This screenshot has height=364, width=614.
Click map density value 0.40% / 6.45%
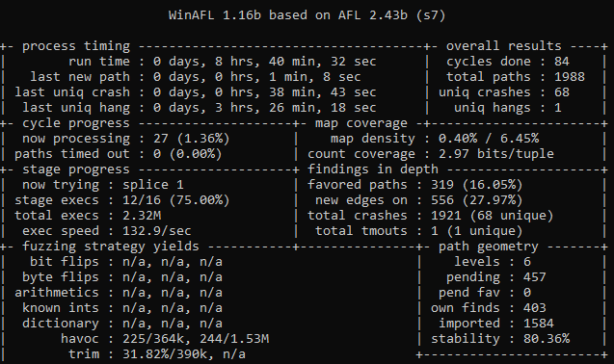(x=489, y=139)
